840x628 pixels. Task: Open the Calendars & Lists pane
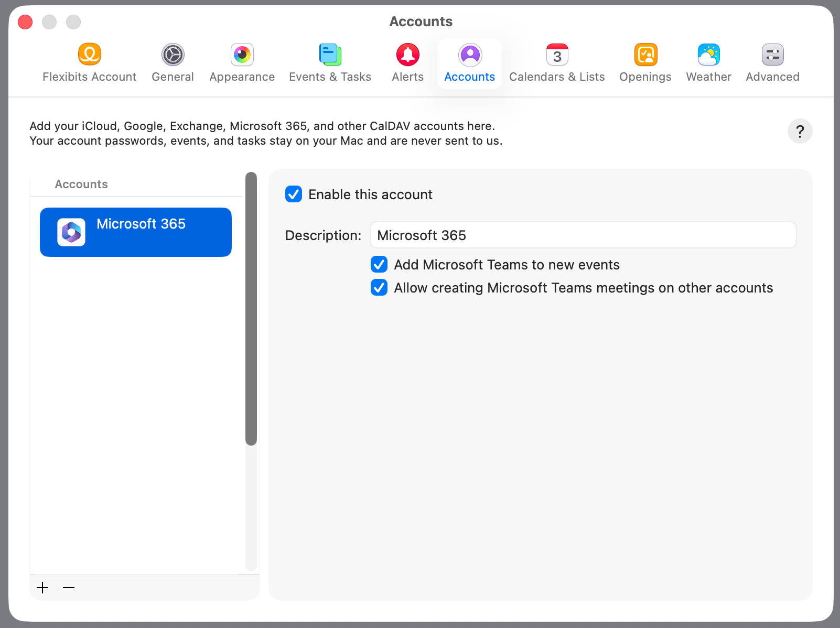click(x=557, y=62)
